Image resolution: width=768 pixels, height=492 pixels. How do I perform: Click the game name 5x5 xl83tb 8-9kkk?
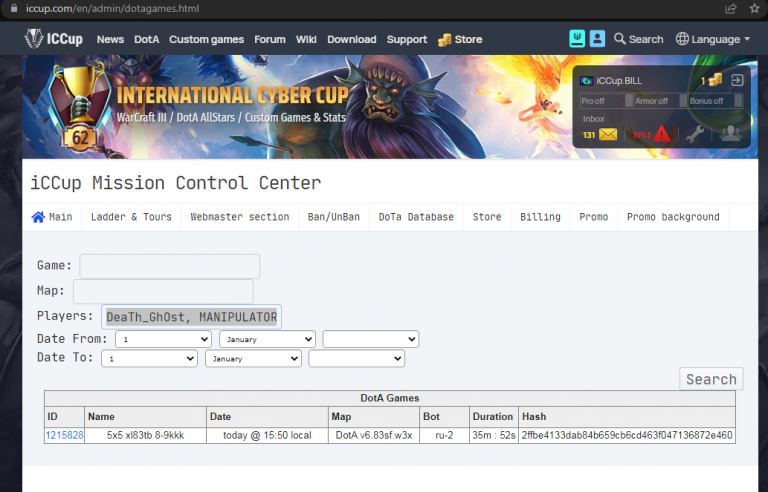145,435
